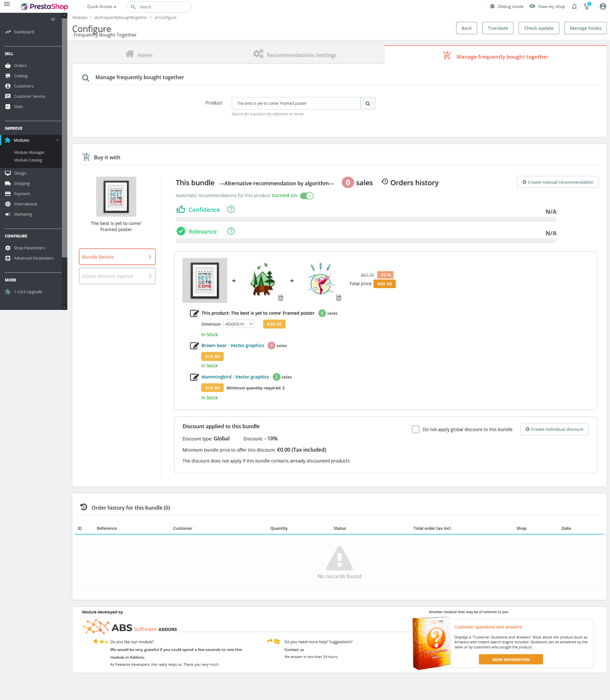The image size is (610, 700).
Task: Click the file icon below Brown bear image
Action: pos(281,298)
